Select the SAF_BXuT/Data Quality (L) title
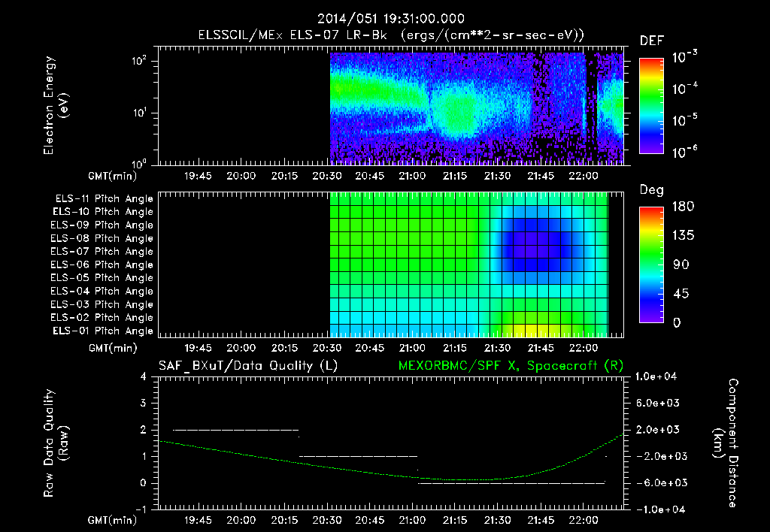 [247, 366]
